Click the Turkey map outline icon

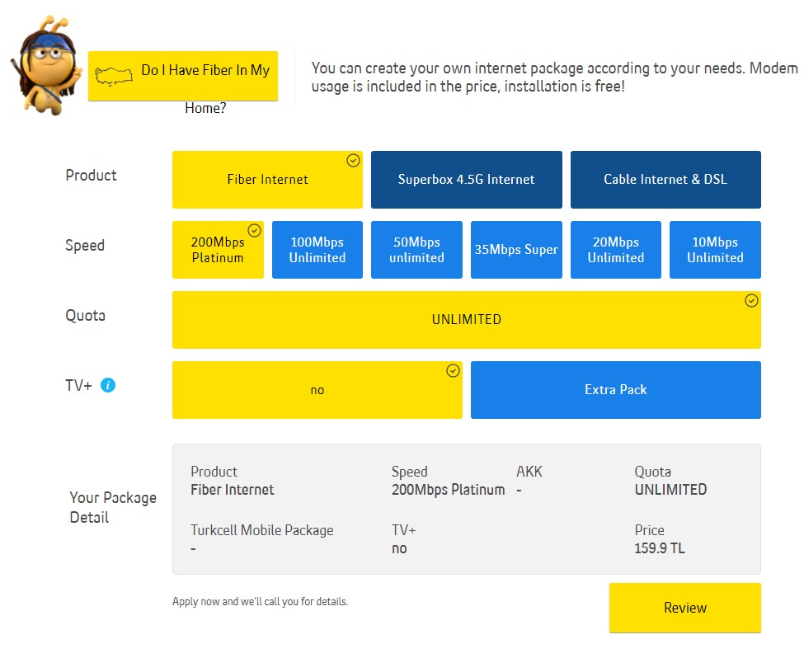(114, 76)
